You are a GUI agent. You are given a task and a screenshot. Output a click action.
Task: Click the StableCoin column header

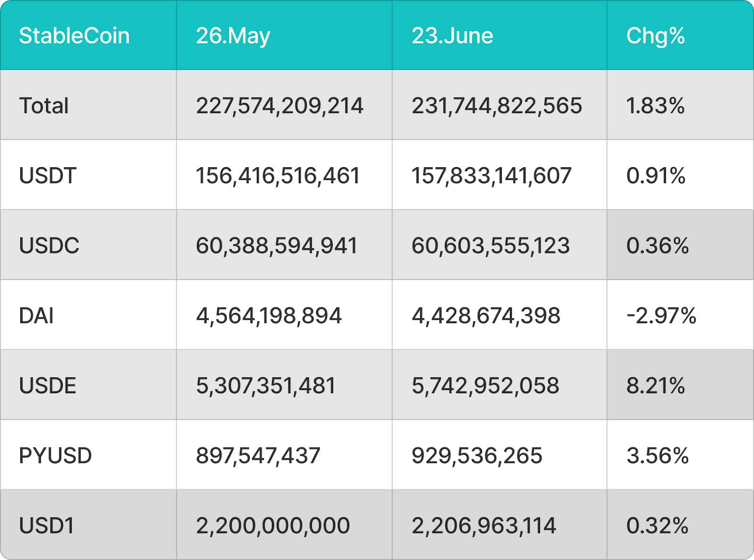coord(74,36)
